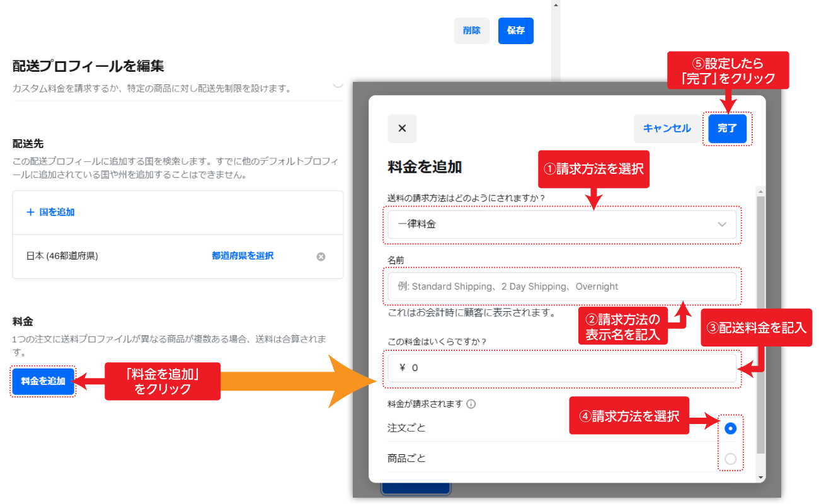Click the page scrollbar's up arrow

tap(555, 5)
